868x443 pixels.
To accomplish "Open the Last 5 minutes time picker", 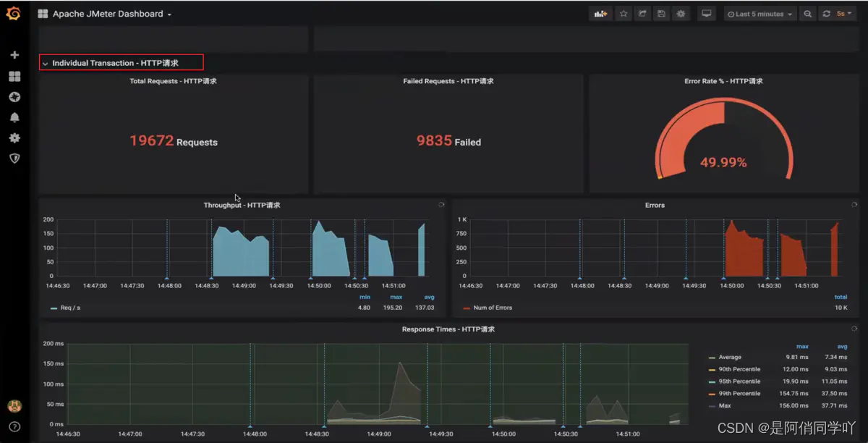I will point(759,14).
